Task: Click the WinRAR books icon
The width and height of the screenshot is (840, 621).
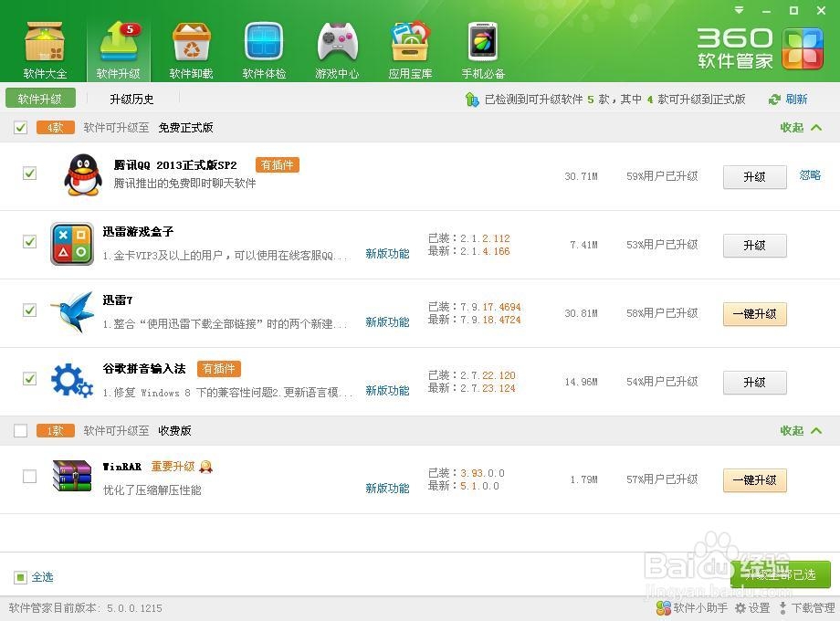Action: (72, 476)
